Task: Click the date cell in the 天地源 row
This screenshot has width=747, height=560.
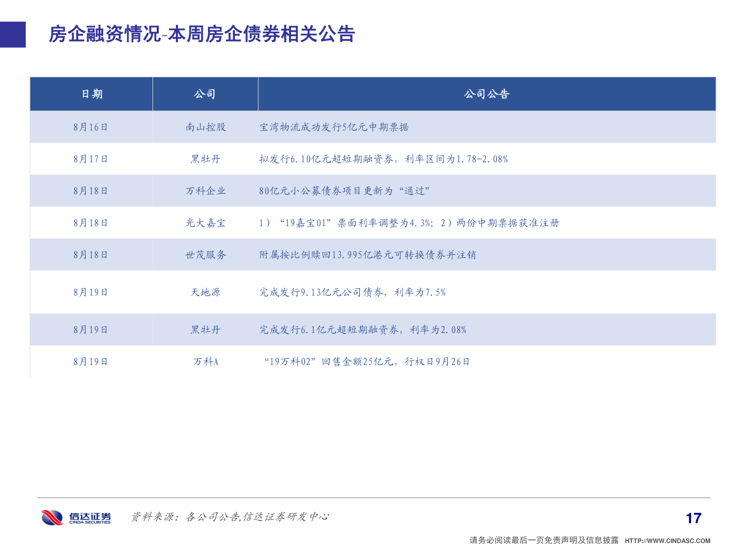Action: click(91, 292)
